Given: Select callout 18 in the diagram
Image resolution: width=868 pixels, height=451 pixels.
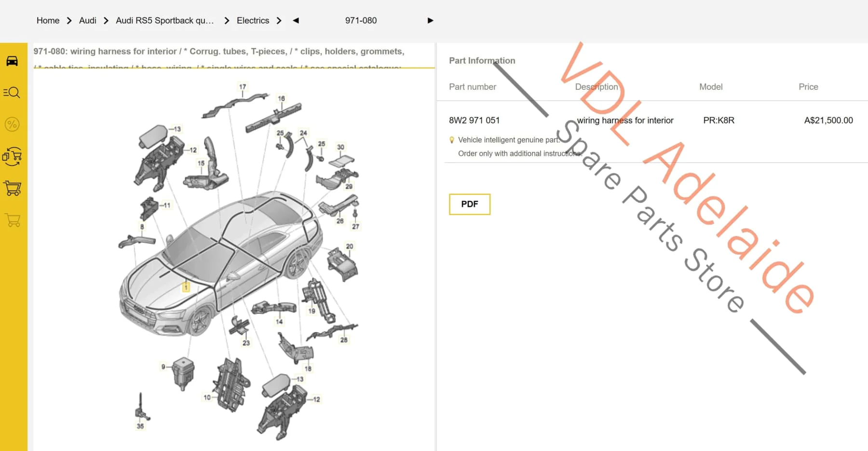Looking at the screenshot, I should [x=308, y=369].
